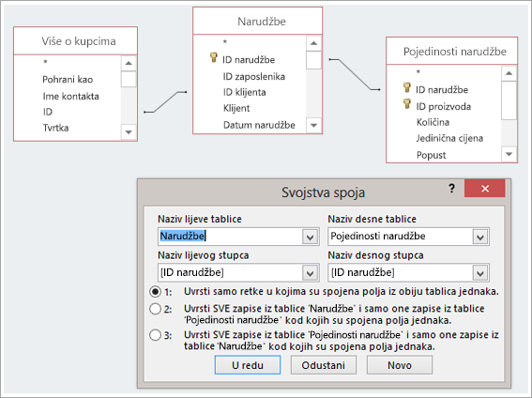Open help with the question mark icon
Image resolution: width=532 pixels, height=398 pixels.
coord(451,188)
